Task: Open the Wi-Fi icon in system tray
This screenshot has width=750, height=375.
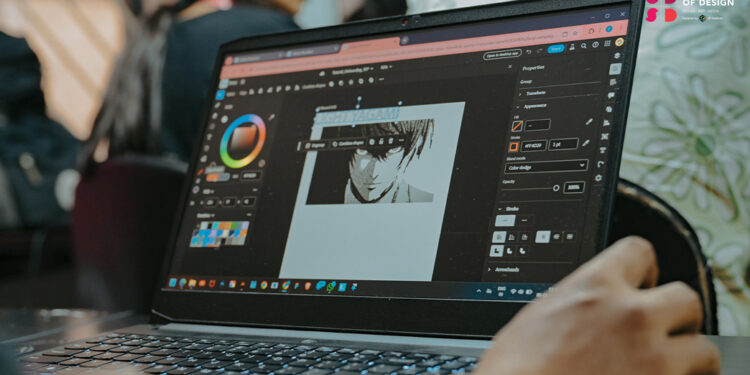Action: pos(513,291)
